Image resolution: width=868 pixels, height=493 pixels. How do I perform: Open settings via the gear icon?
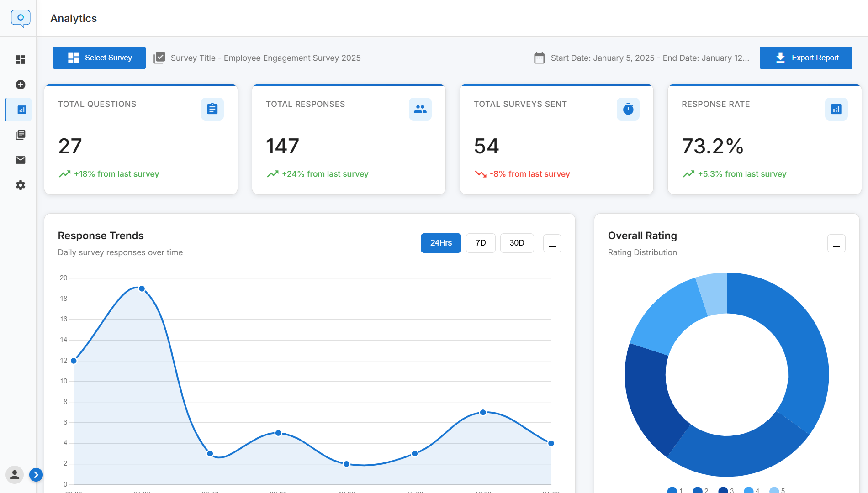coord(20,185)
